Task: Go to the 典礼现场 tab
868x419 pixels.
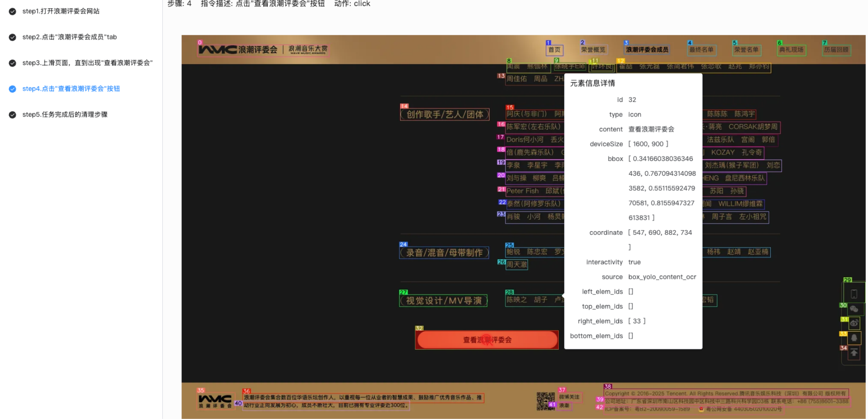Action: pyautogui.click(x=791, y=50)
